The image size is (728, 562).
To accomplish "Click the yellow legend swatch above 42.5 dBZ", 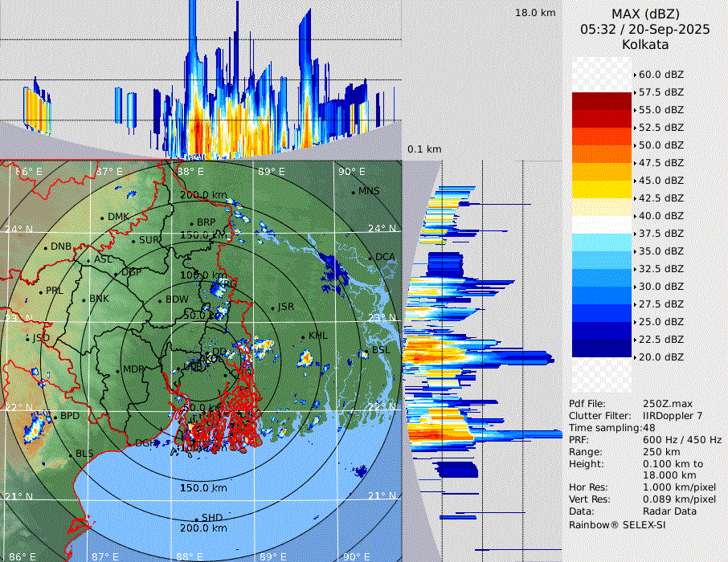I will pyautogui.click(x=602, y=189).
